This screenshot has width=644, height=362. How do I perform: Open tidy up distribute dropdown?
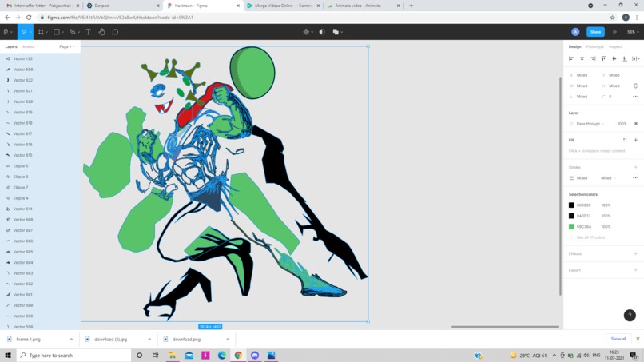click(x=636, y=58)
